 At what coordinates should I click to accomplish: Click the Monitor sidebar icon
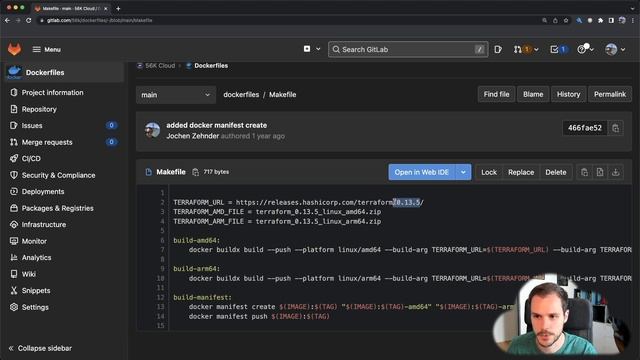(14, 241)
